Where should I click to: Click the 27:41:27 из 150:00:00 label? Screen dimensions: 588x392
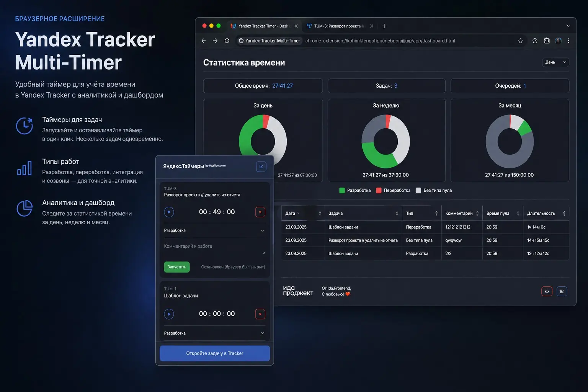click(x=509, y=175)
